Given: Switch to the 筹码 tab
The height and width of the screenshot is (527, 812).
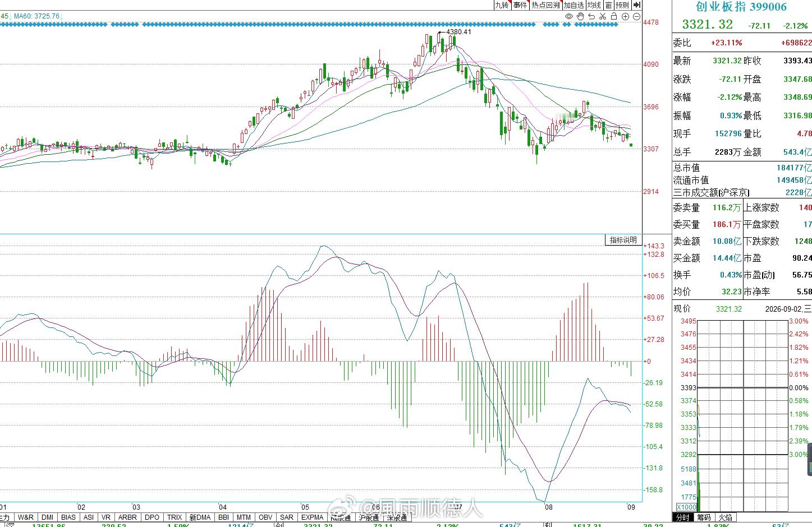Looking at the screenshot, I should (x=704, y=517).
